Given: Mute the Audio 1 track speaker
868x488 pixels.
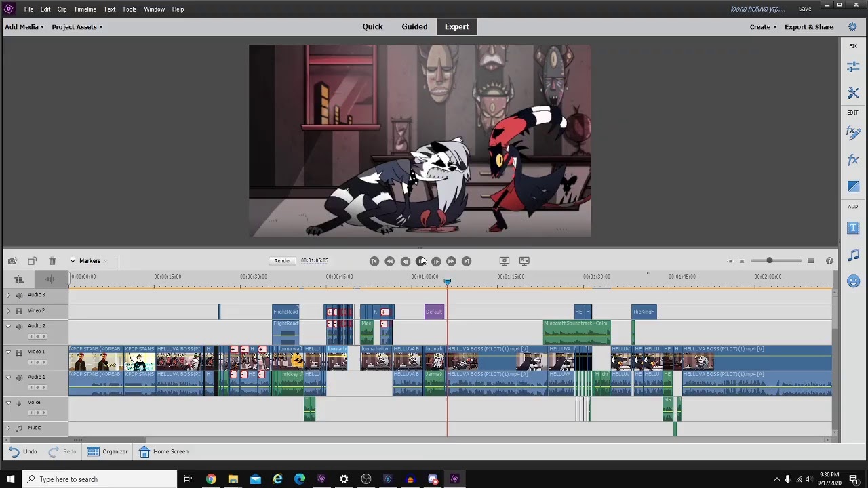Looking at the screenshot, I should 19,378.
